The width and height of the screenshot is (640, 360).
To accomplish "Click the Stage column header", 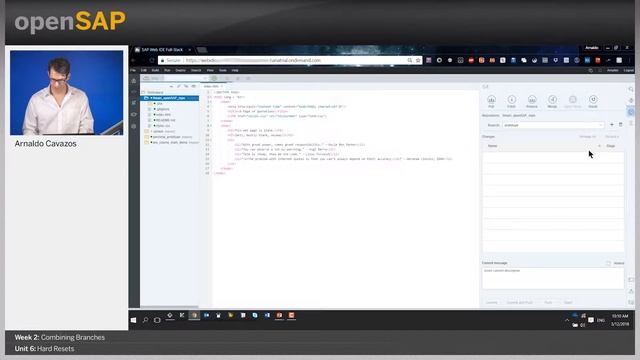I will pos(611,146).
